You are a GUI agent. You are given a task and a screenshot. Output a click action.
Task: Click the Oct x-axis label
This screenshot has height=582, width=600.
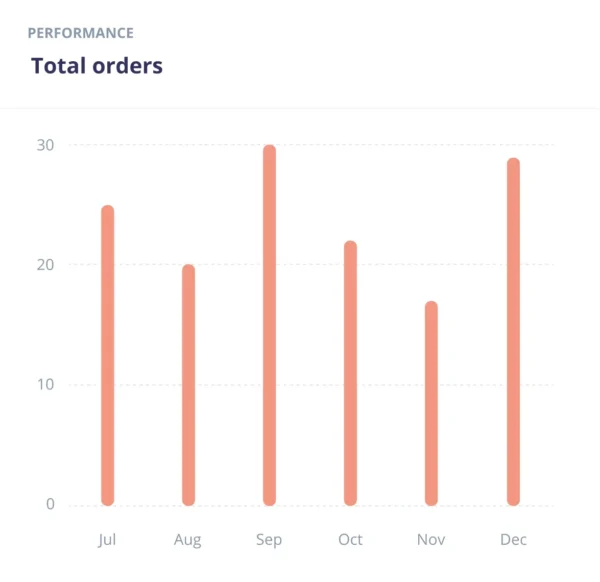coord(350,539)
